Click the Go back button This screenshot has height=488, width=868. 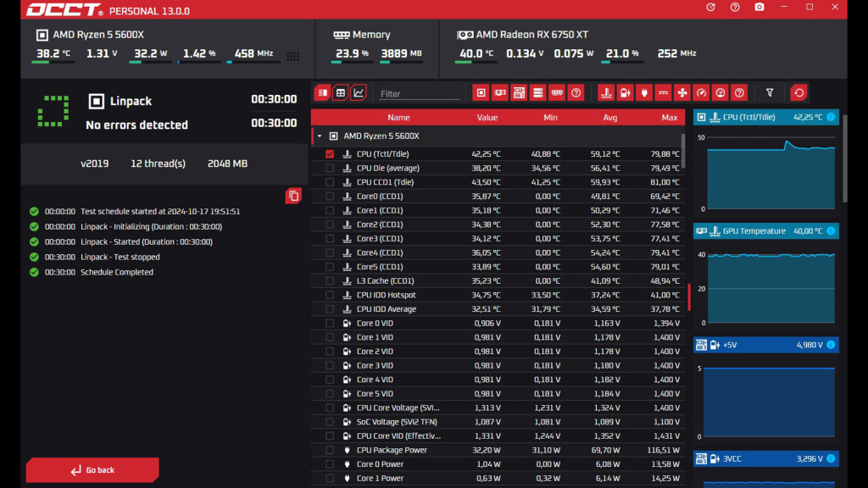pyautogui.click(x=92, y=470)
